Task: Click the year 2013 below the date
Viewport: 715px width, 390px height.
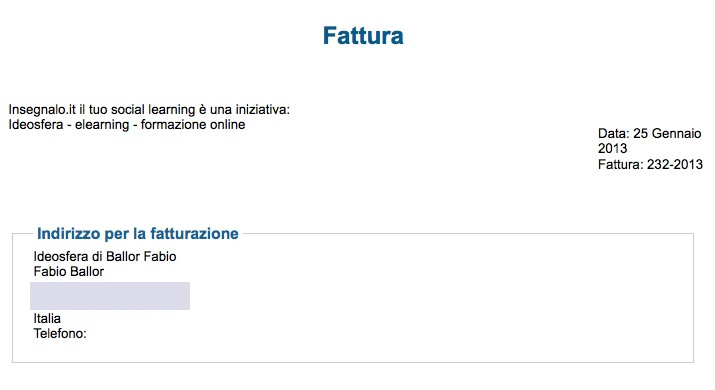Action: [x=612, y=149]
